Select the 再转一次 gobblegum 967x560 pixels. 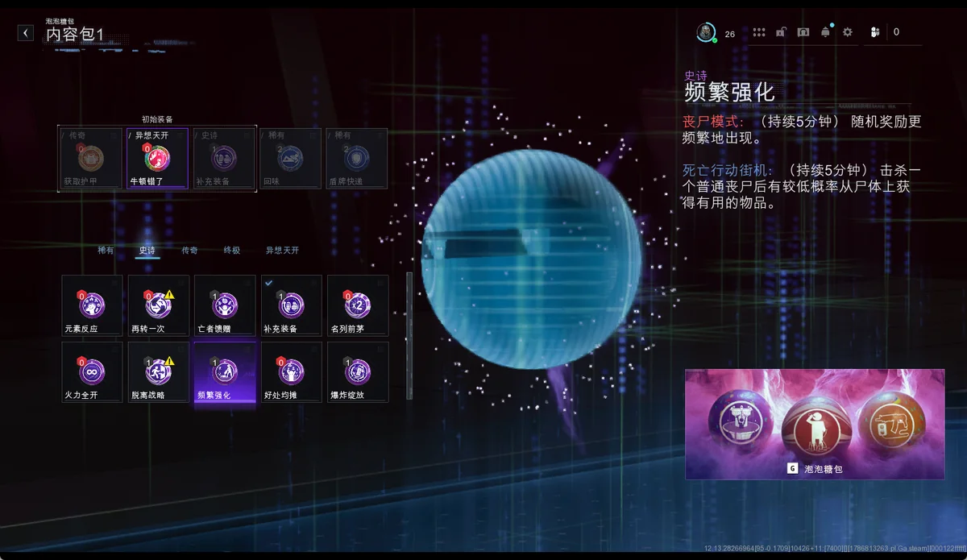point(159,305)
